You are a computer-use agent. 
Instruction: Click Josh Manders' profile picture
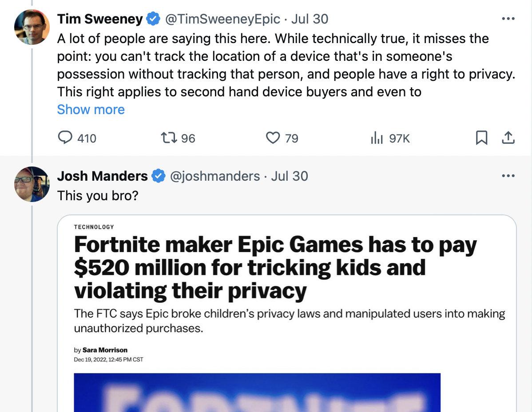[x=32, y=184]
